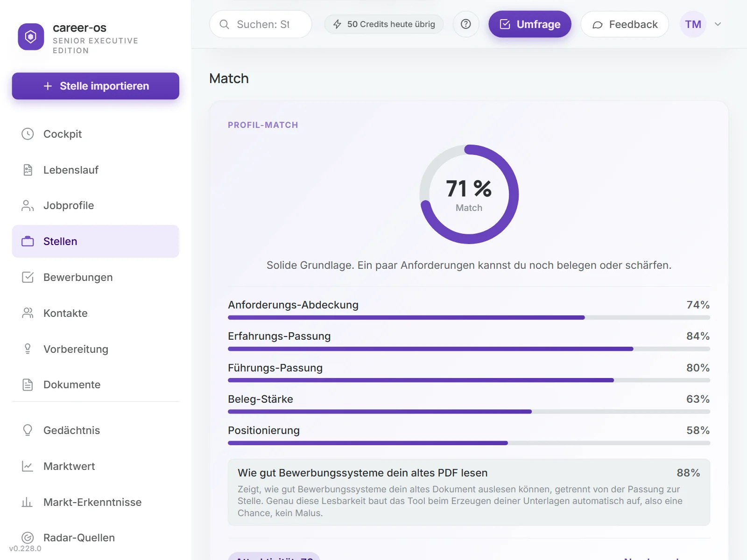Viewport: 747px width, 560px height.
Task: Click the Stellen briefcase icon
Action: (x=28, y=241)
